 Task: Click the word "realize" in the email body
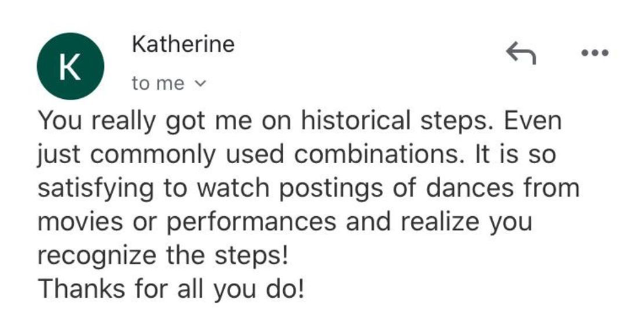tap(440, 222)
